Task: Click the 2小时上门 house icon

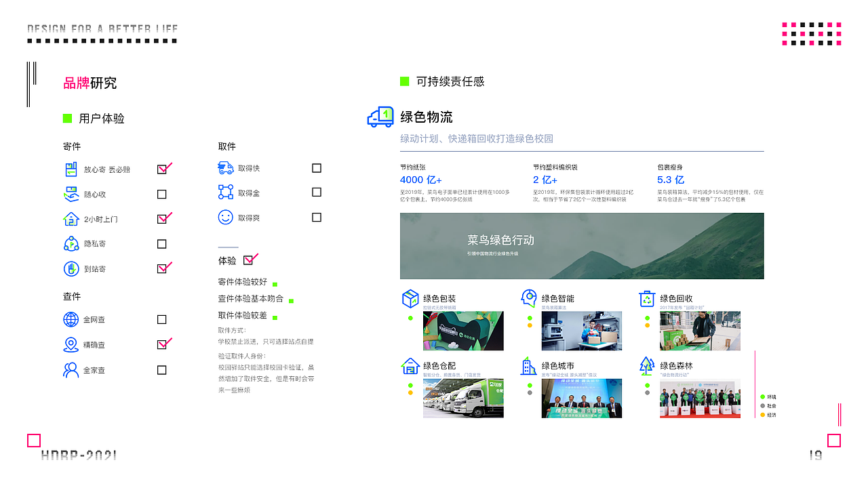Action: tap(71, 219)
